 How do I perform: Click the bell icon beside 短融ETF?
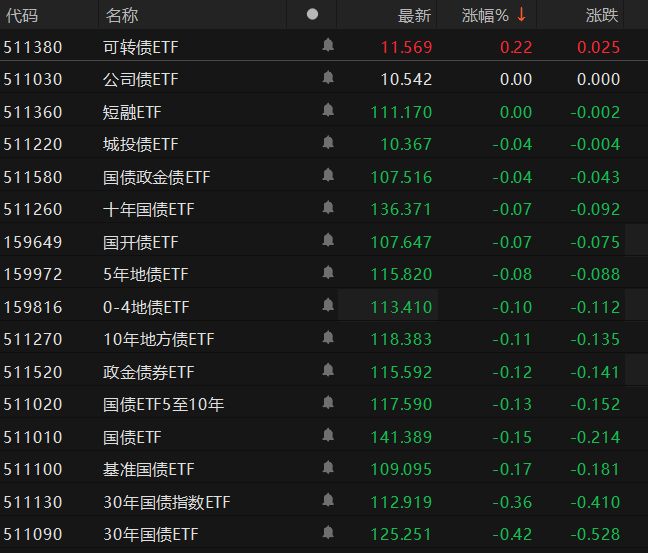328,111
